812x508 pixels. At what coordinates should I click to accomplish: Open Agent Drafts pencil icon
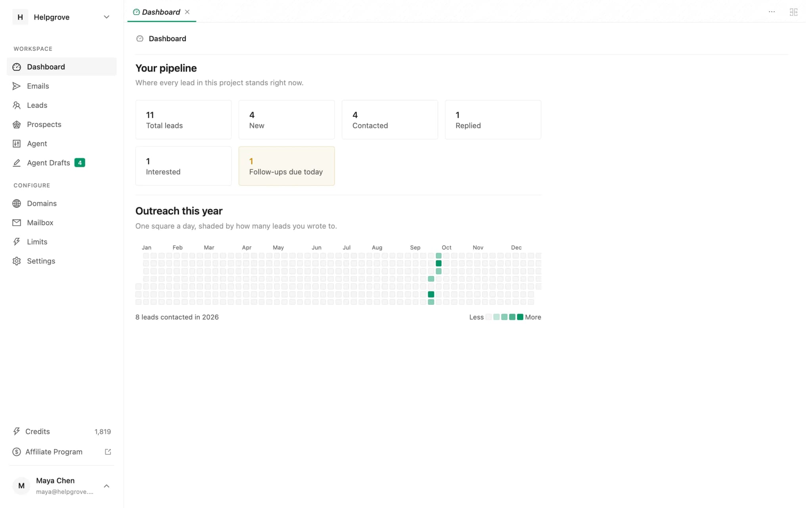pos(17,163)
